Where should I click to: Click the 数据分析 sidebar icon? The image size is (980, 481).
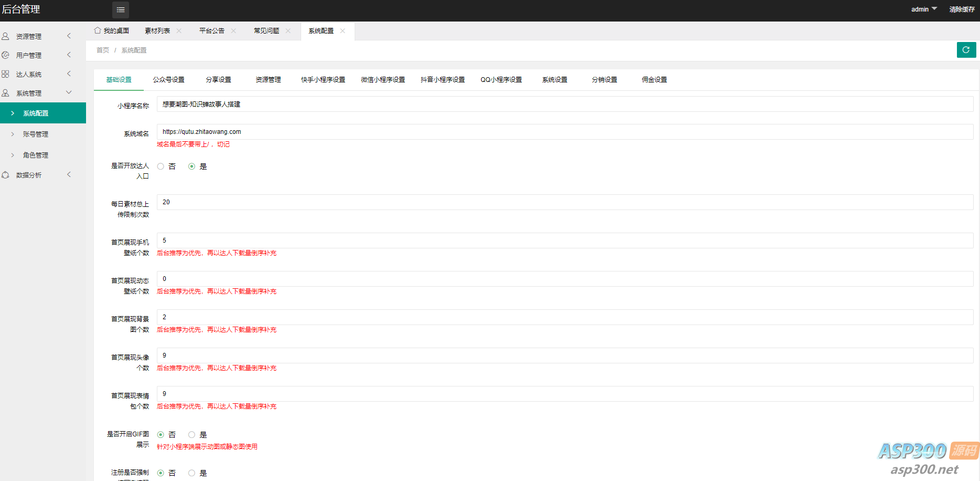[x=5, y=175]
